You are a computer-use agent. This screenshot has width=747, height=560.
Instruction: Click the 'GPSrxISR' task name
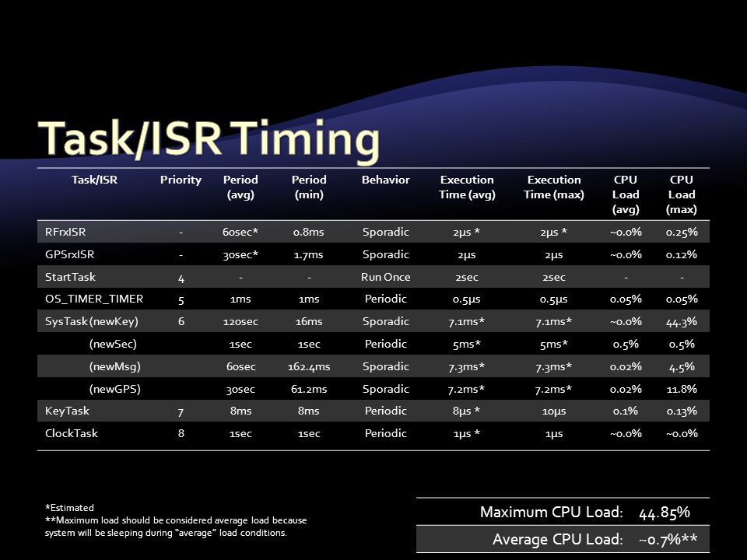[69, 254]
